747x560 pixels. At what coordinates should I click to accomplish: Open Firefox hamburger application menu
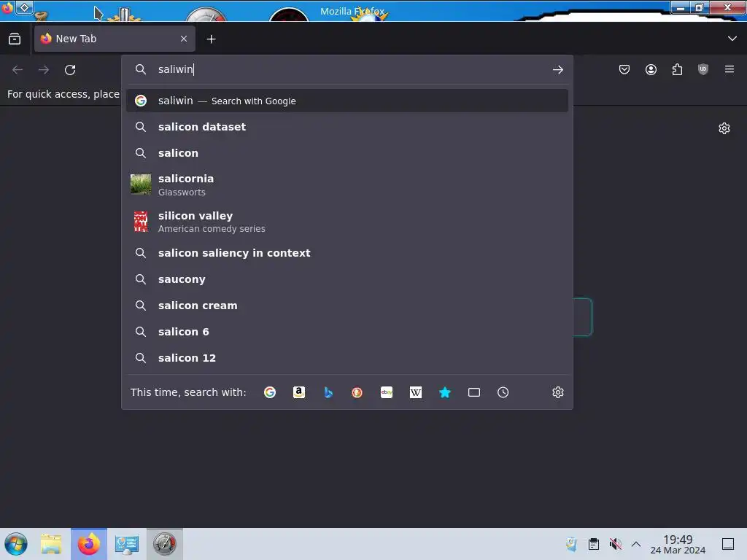coord(729,69)
